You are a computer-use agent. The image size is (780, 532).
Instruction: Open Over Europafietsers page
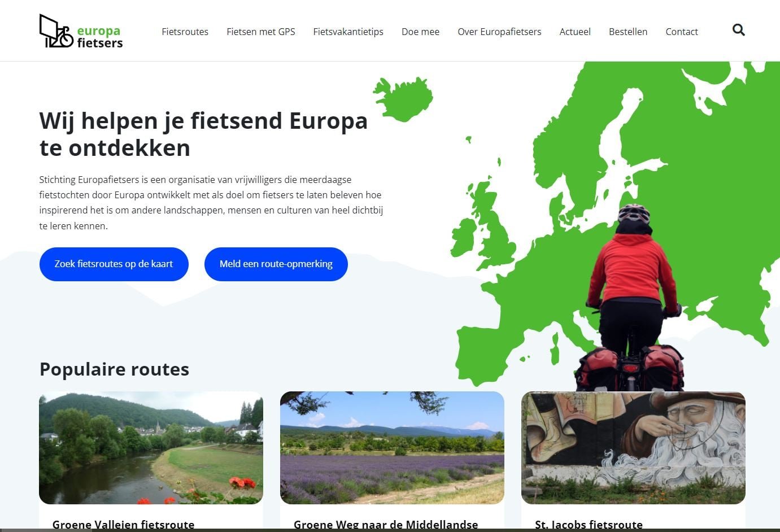pyautogui.click(x=499, y=32)
